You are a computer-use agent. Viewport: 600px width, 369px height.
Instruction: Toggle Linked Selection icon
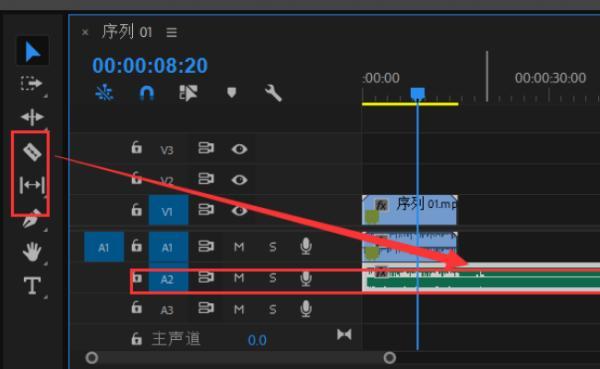point(188,93)
